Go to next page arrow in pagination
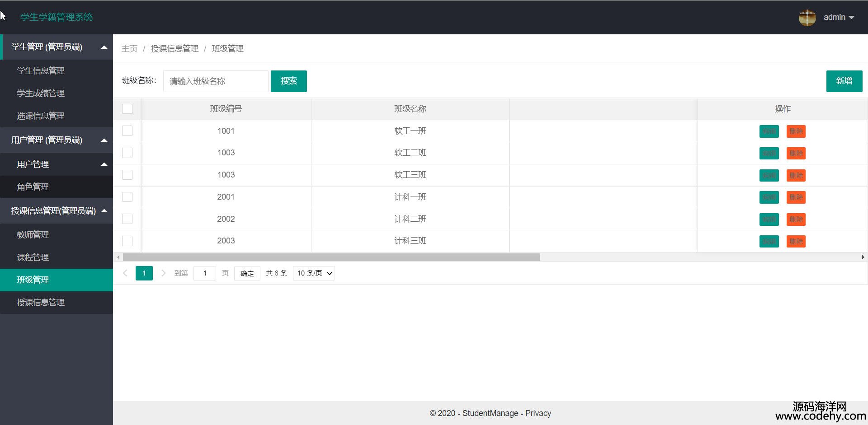 [164, 273]
